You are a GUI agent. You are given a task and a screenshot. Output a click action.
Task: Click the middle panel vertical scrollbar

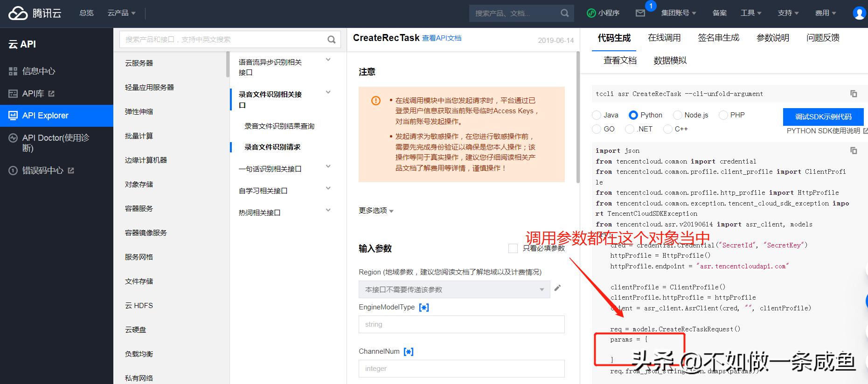(x=578, y=117)
